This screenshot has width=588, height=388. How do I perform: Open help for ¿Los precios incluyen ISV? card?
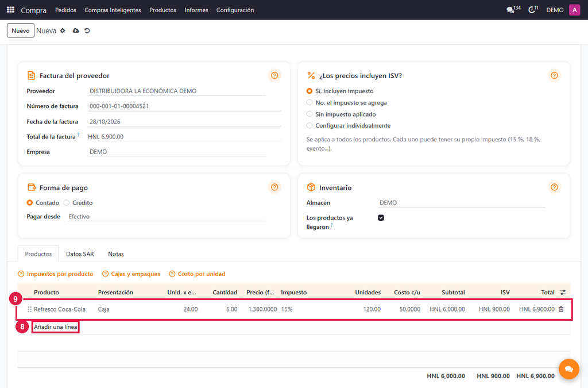pos(554,75)
